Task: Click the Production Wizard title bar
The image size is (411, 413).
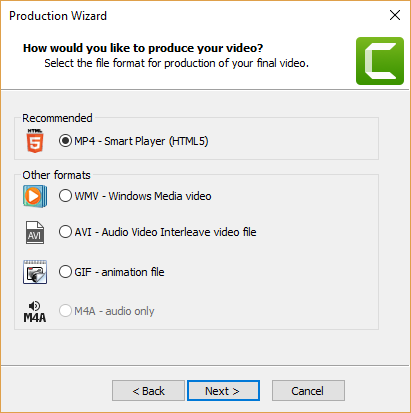Action: click(x=193, y=15)
